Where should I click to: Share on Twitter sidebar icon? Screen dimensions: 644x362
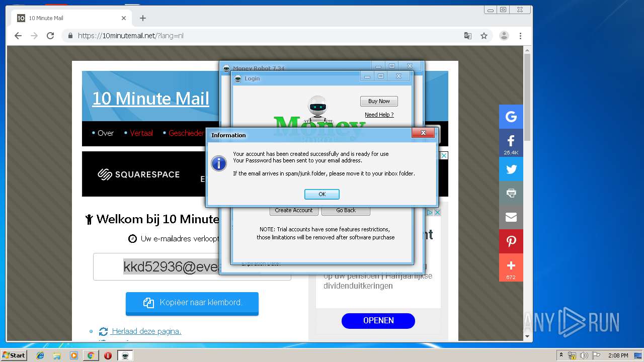coord(511,169)
